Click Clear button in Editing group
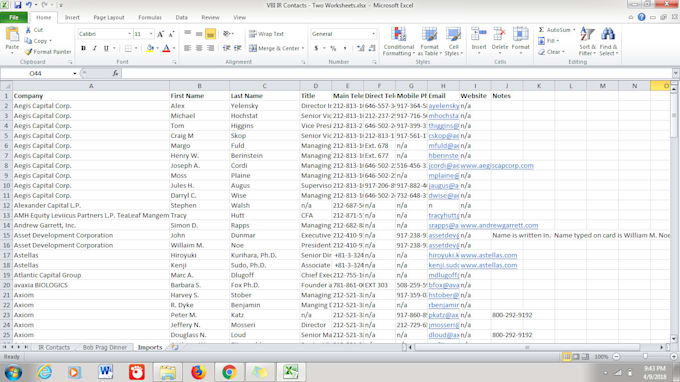This screenshot has width=680, height=382. (x=552, y=52)
